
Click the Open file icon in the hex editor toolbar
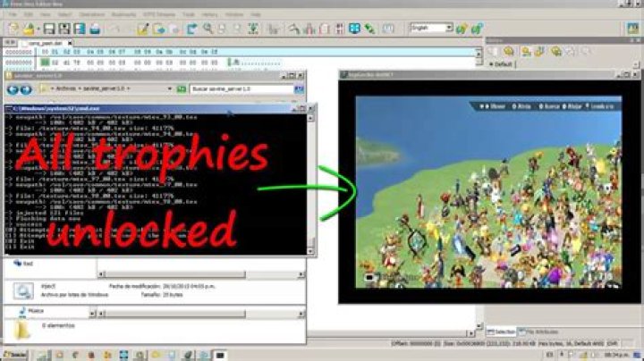tap(28, 29)
